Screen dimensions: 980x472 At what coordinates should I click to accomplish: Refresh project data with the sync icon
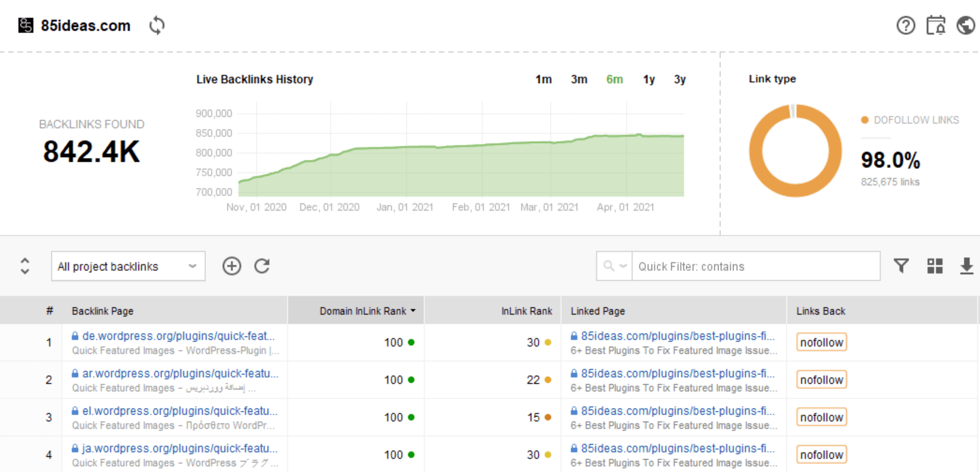tap(157, 26)
